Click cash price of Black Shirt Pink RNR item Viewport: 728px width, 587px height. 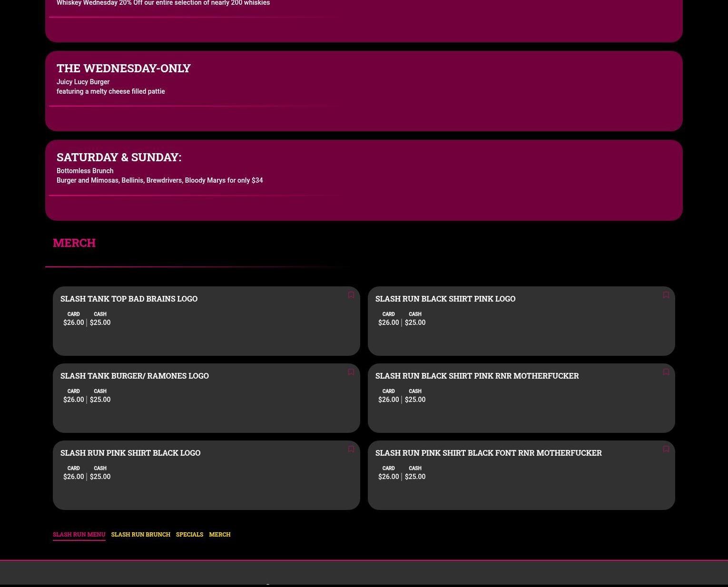coord(415,400)
